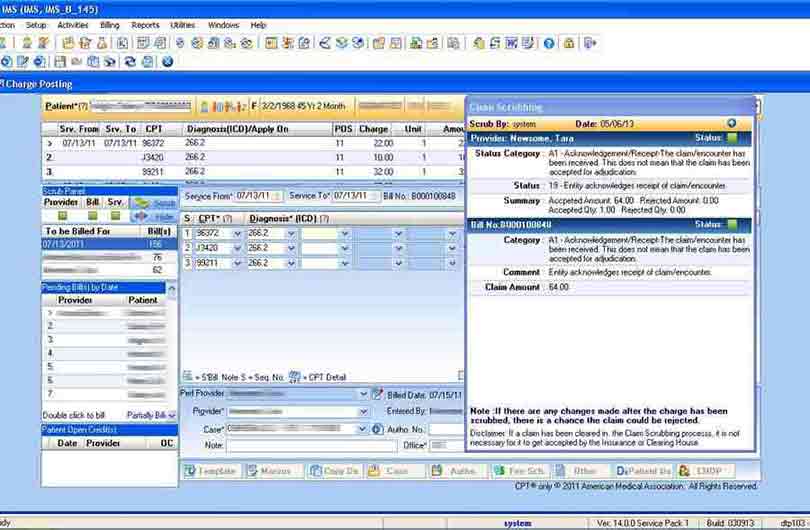Click the K box toolbar icon
This screenshot has height=530, width=810.
tap(122, 43)
